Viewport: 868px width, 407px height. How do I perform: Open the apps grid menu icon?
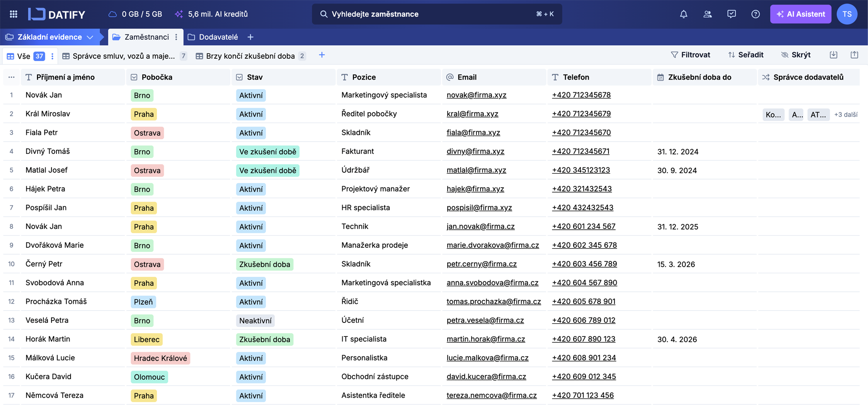pos(14,14)
